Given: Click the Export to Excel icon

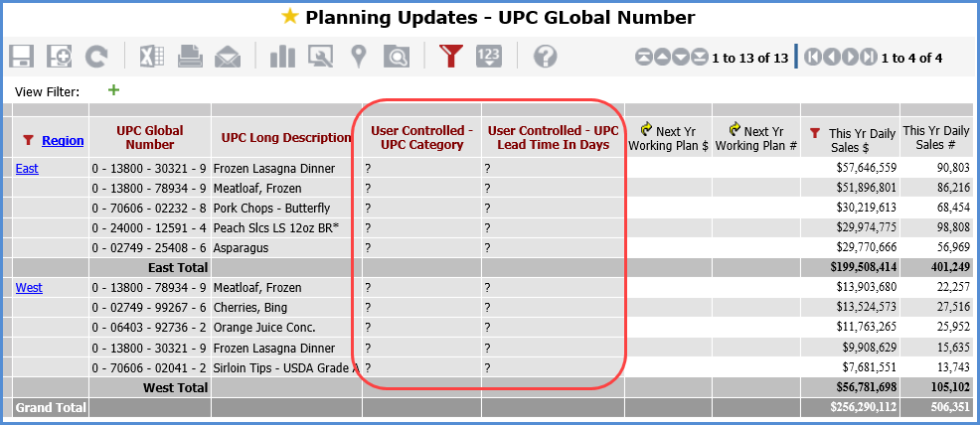Looking at the screenshot, I should click(151, 57).
